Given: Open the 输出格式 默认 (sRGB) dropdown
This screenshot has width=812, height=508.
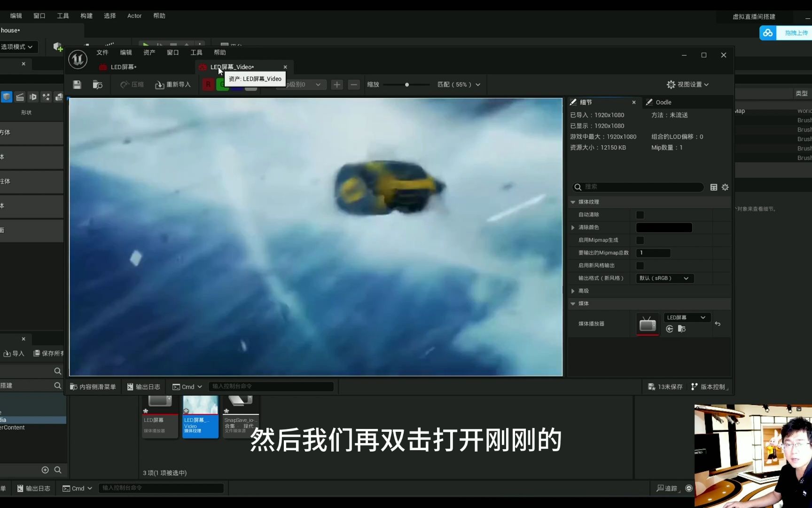Looking at the screenshot, I should 664,278.
